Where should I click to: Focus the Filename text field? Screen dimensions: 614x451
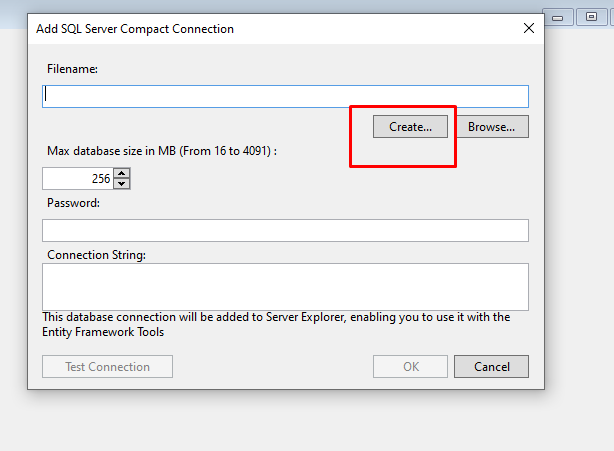coord(285,96)
